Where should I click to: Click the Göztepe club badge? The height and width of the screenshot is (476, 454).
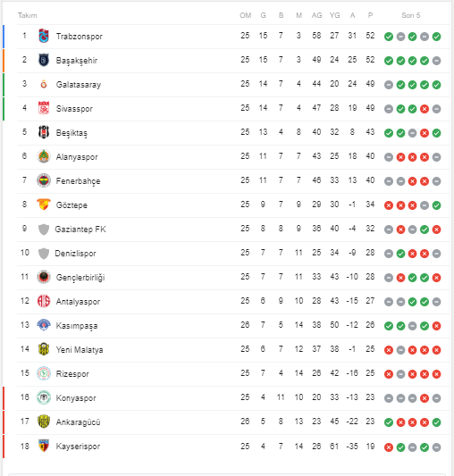(x=44, y=205)
